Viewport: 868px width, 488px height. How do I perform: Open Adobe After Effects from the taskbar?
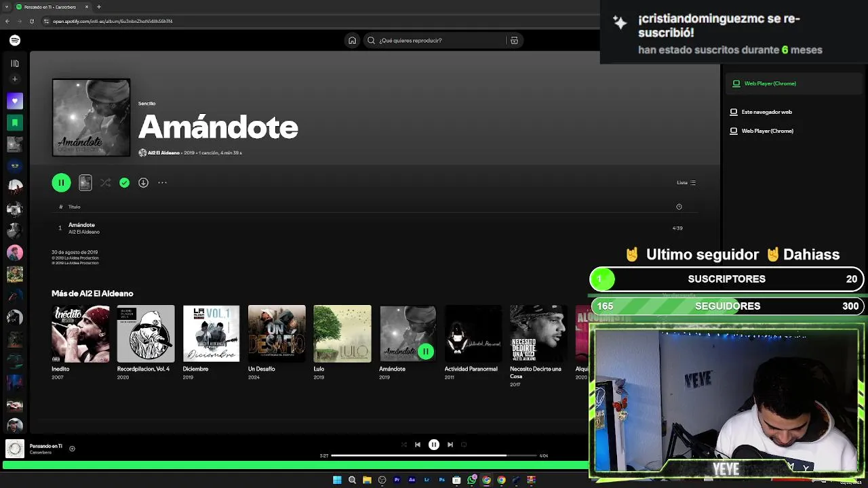coord(412,480)
